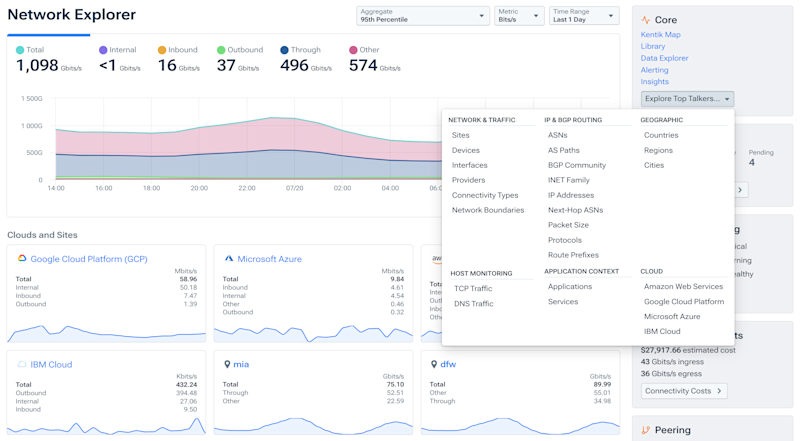
Task: Click the dfw site location pin icon
Action: (434, 364)
